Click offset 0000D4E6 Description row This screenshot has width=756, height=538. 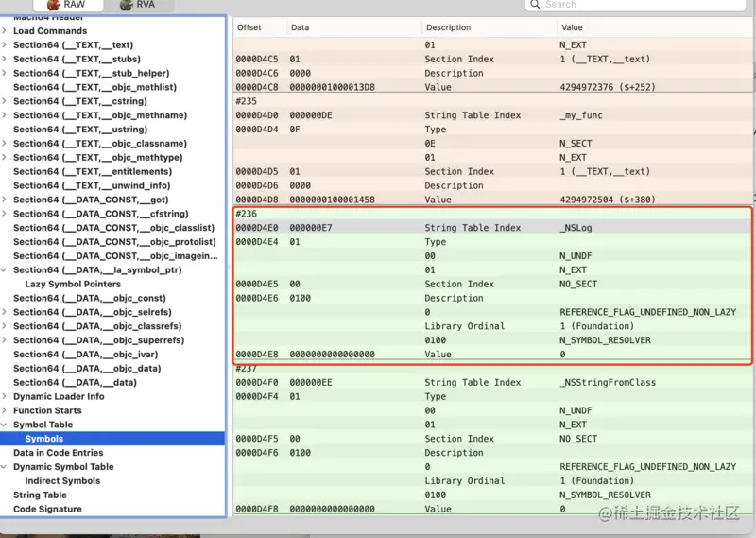tap(492, 298)
